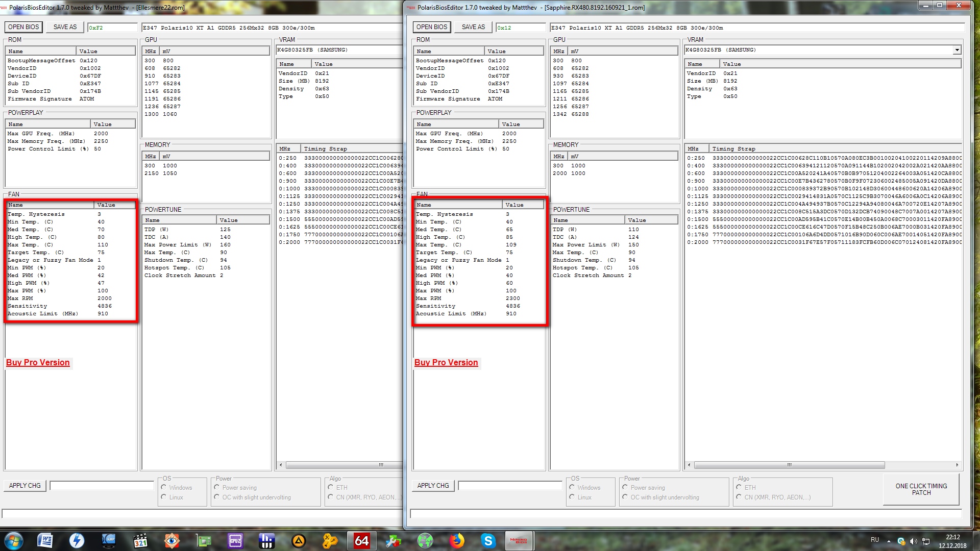Click Buy Pro Version link in right window
This screenshot has width=980, height=551.
point(446,363)
